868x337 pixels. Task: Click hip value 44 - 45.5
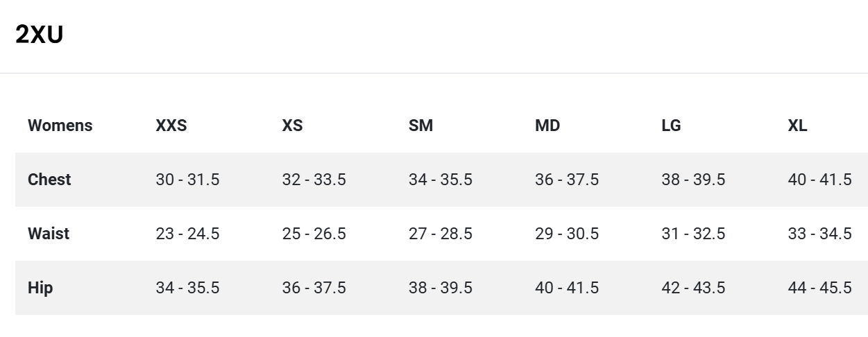coord(819,288)
